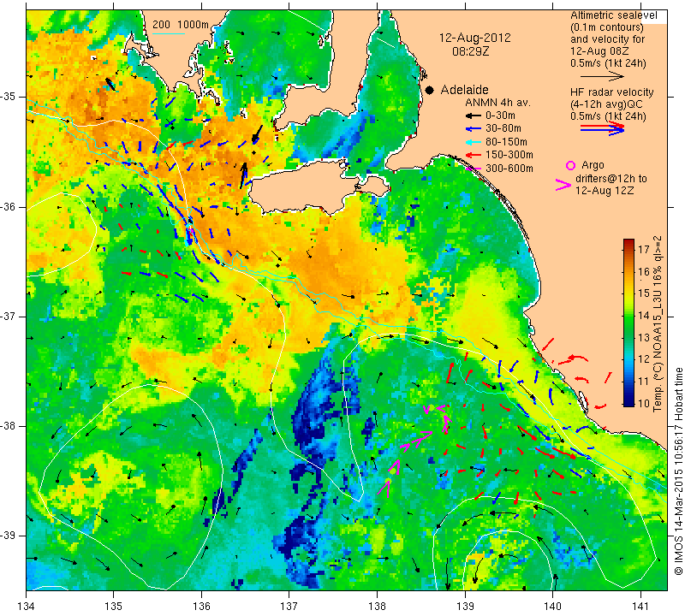
Task: Select the red 150-300m legend arrow
Action: (x=474, y=155)
